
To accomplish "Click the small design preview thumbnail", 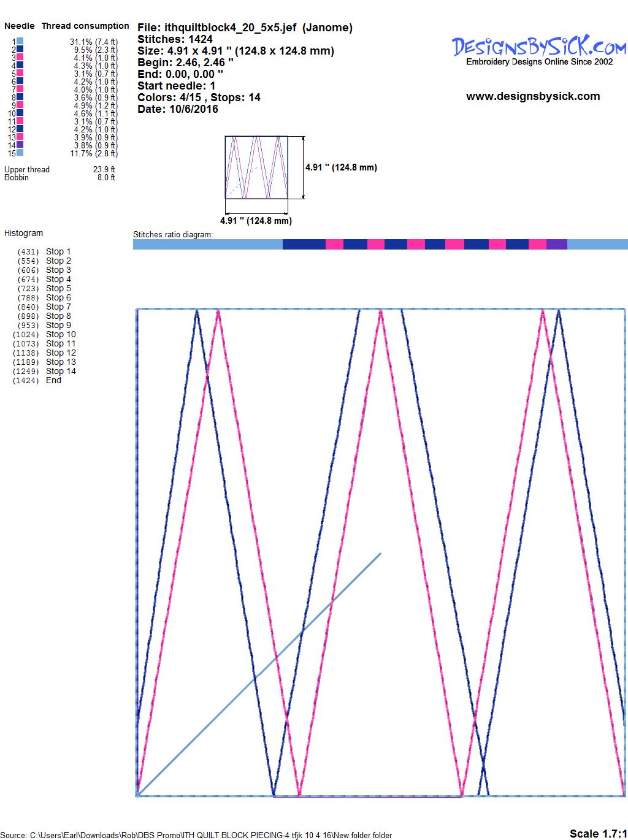I will pyautogui.click(x=256, y=167).
